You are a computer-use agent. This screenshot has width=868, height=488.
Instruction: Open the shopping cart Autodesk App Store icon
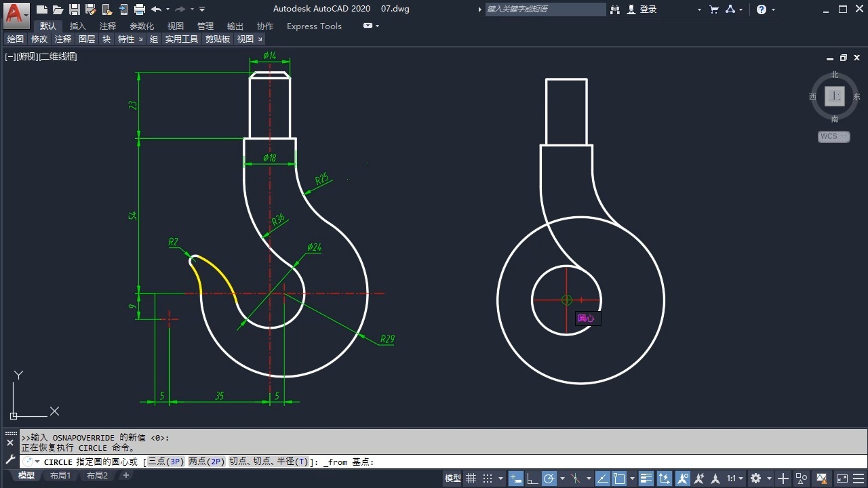(x=713, y=9)
